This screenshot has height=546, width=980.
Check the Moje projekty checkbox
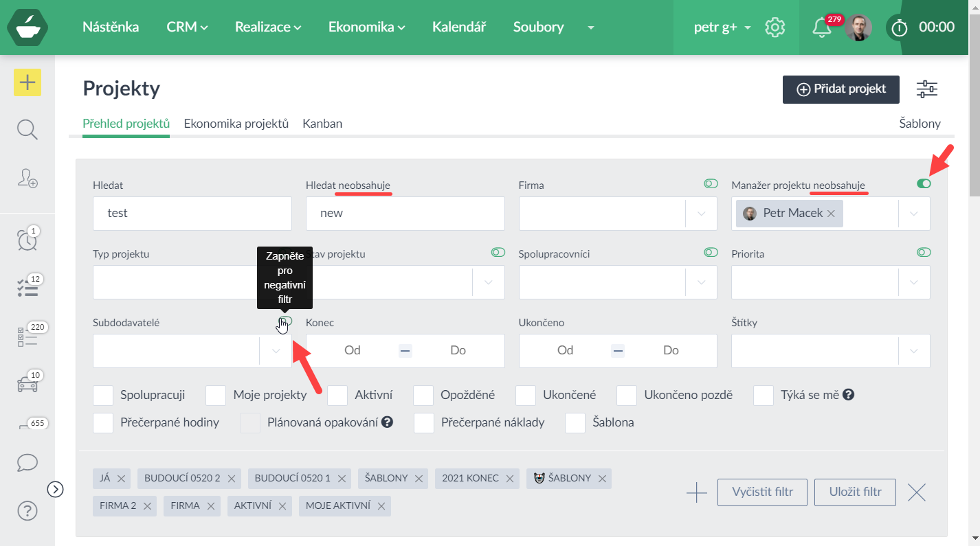coord(216,396)
